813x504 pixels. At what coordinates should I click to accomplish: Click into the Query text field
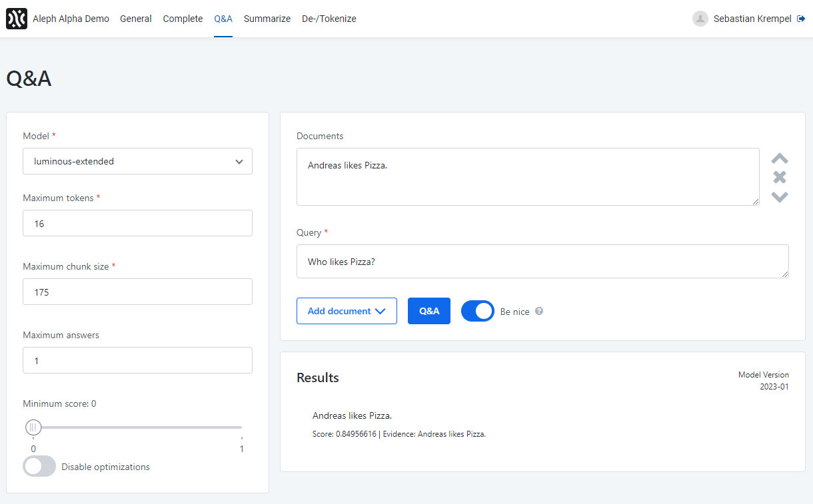point(542,262)
